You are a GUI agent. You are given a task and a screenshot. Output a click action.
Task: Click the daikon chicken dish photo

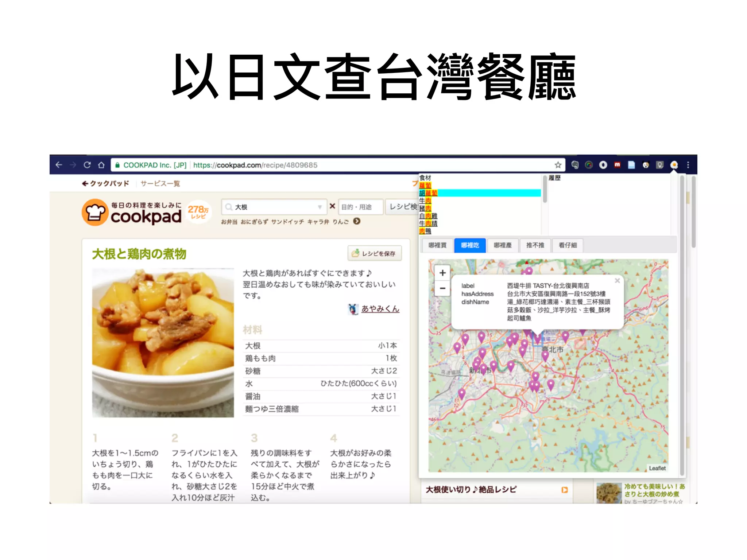[163, 343]
